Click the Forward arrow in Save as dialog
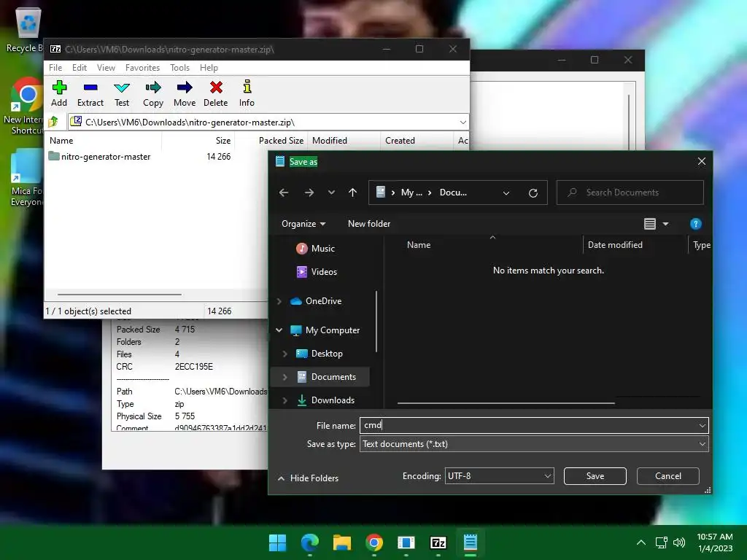 click(x=309, y=192)
